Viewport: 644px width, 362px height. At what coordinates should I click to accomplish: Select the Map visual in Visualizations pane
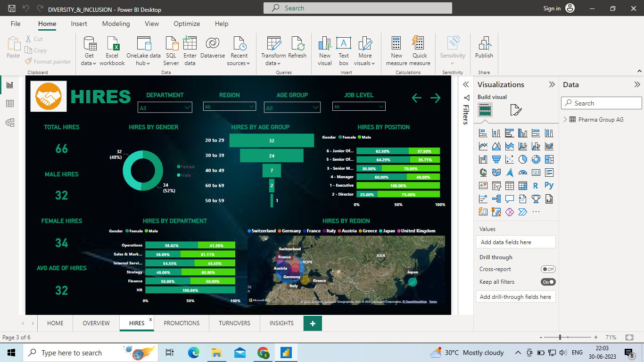483,173
